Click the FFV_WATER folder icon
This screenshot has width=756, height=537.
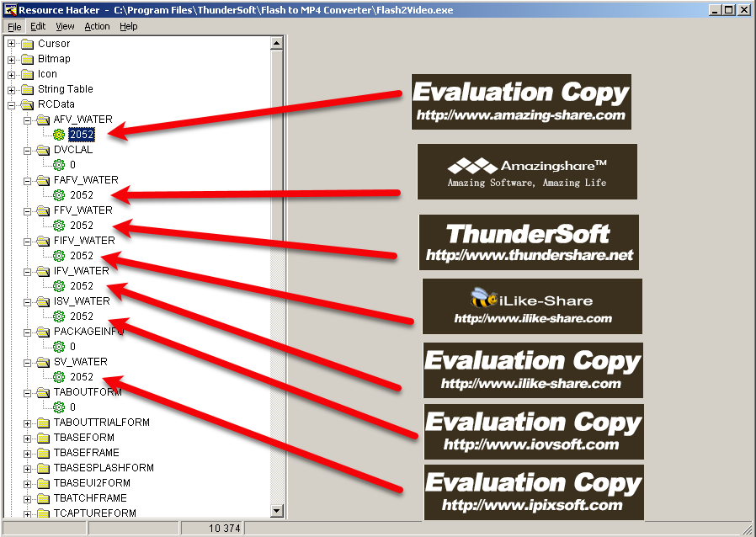point(44,210)
